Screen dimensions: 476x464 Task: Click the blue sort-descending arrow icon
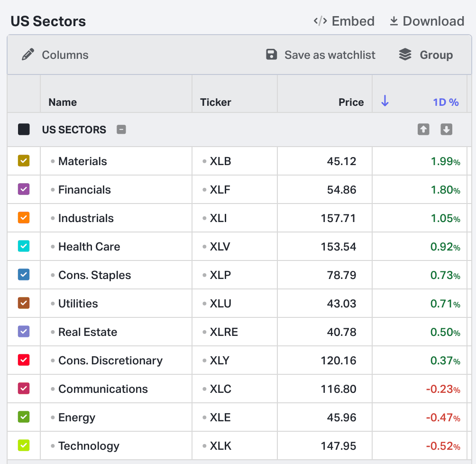pos(385,101)
